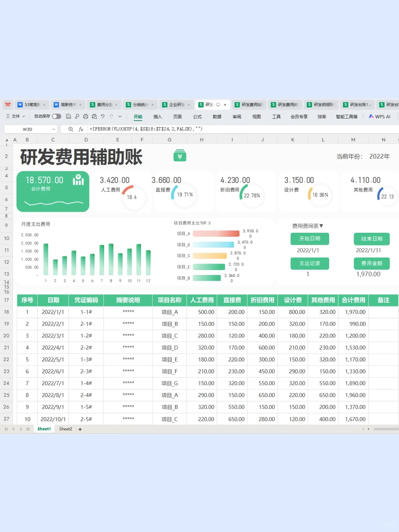Add a new worksheet with the plus icon
This screenshot has height=532, width=399.
(80, 429)
